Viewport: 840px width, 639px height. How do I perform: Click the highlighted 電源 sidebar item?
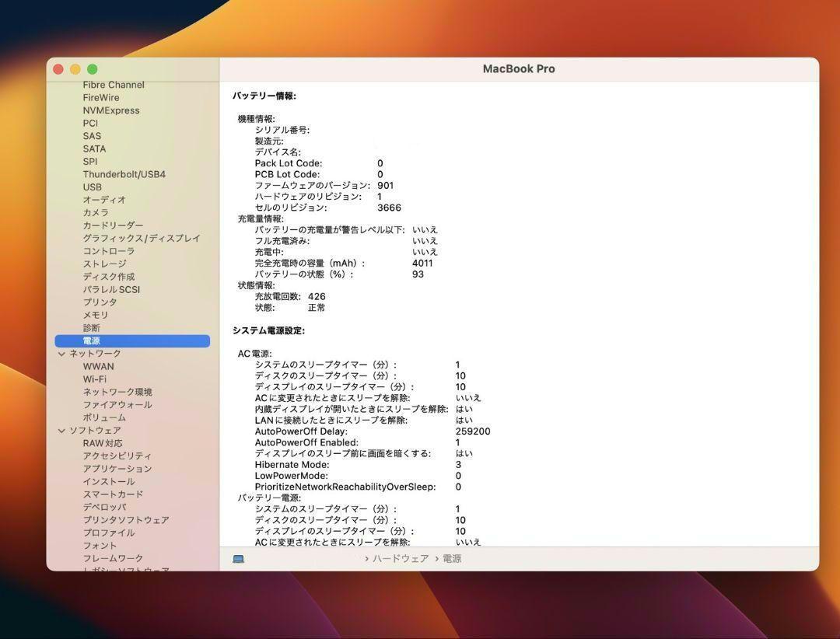click(132, 340)
